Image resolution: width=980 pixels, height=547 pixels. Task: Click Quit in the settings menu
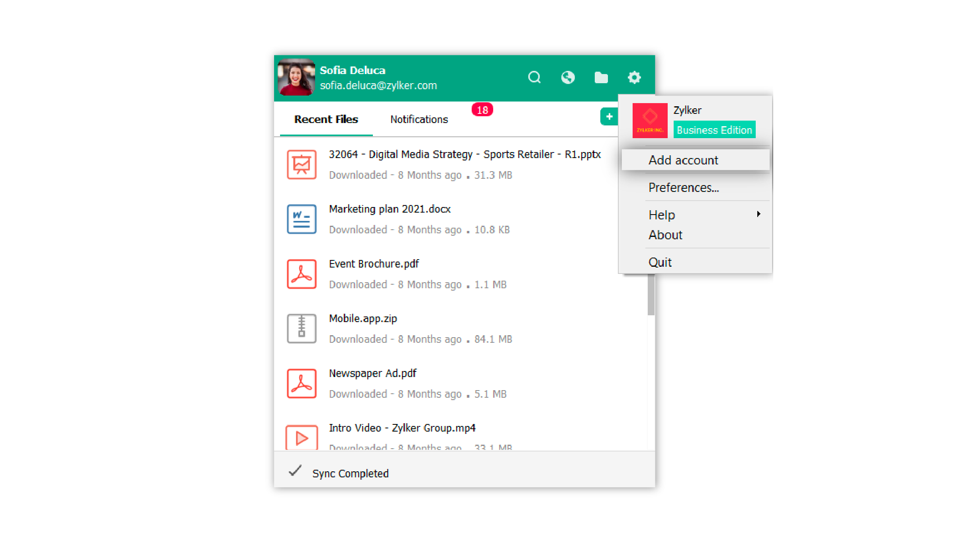pos(660,262)
